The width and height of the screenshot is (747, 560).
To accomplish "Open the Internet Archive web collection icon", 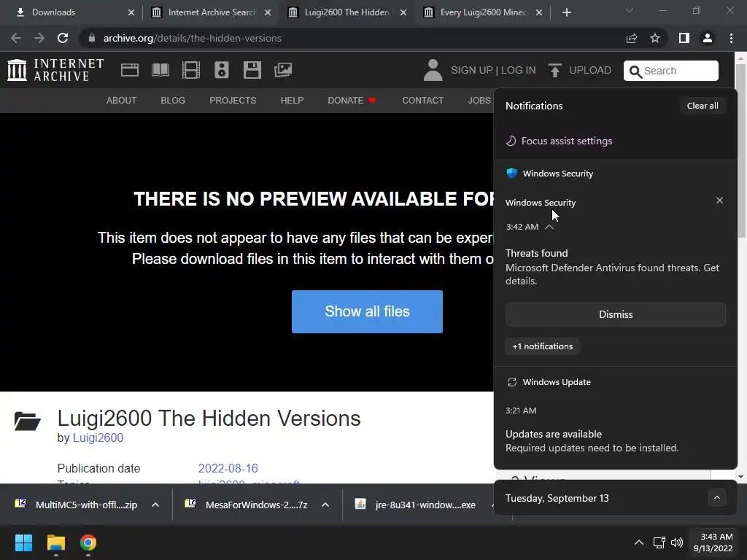I will pyautogui.click(x=130, y=70).
